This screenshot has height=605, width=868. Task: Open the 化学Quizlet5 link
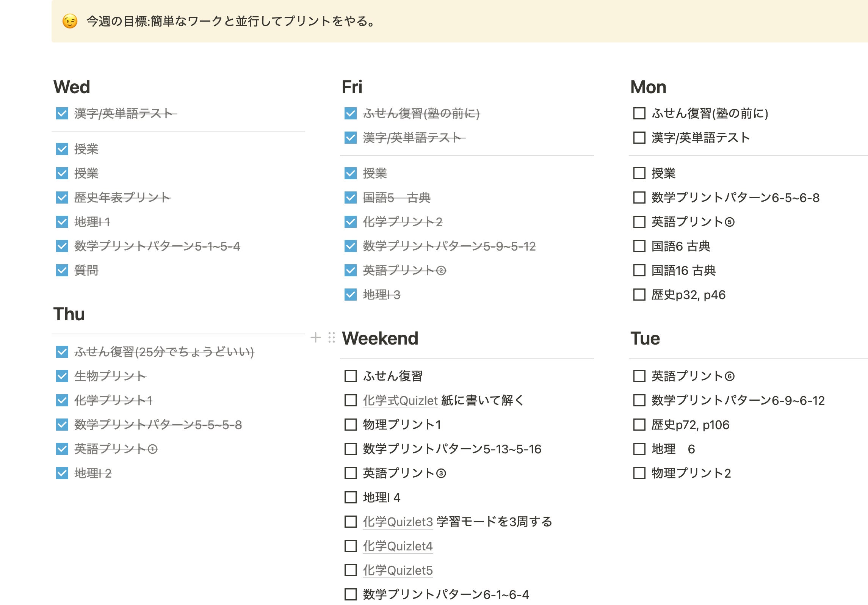click(398, 571)
